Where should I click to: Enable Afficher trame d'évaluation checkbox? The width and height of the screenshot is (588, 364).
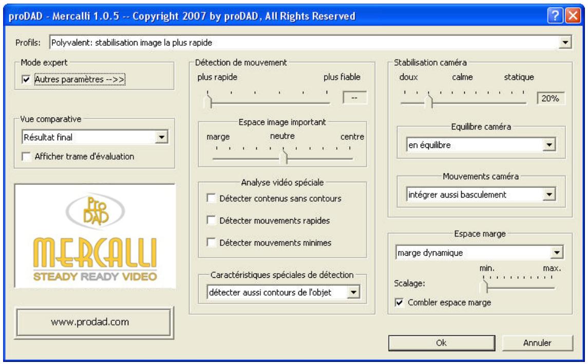click(x=26, y=156)
